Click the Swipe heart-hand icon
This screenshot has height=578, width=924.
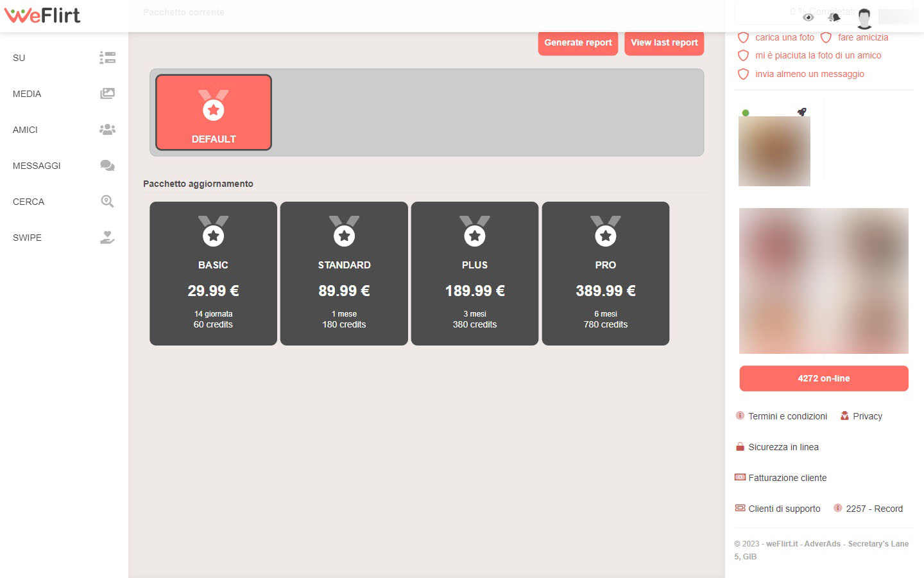click(x=107, y=238)
